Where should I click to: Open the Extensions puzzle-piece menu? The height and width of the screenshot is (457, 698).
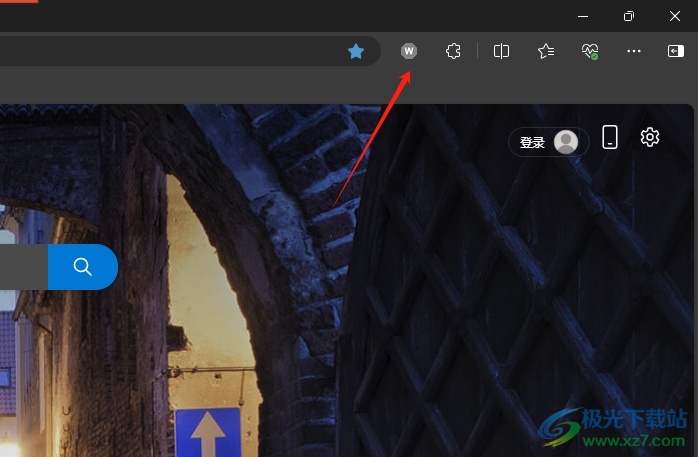point(453,51)
